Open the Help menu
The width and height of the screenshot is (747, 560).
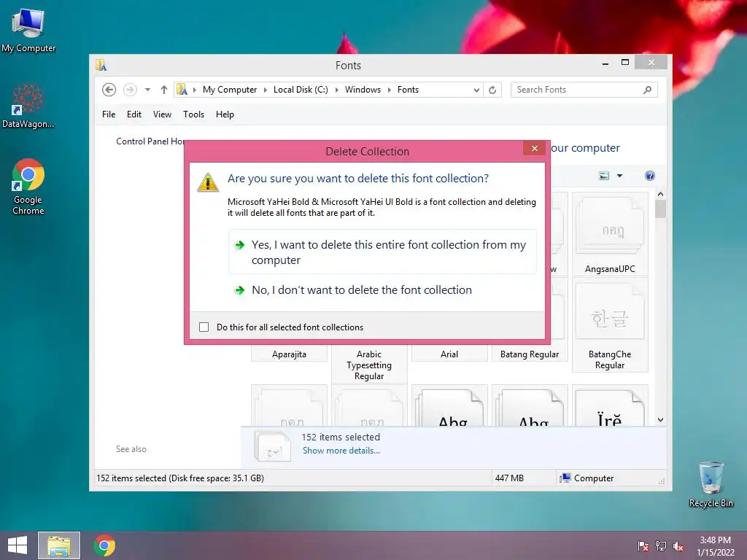[225, 114]
